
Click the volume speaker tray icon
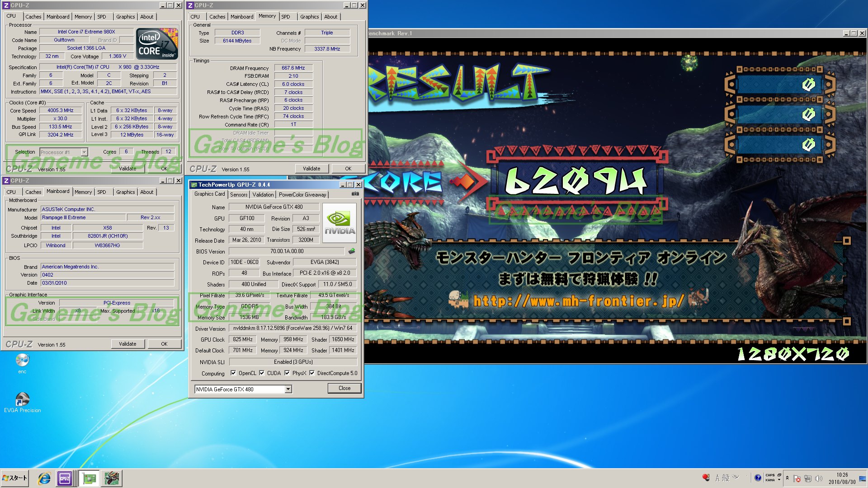(x=818, y=478)
